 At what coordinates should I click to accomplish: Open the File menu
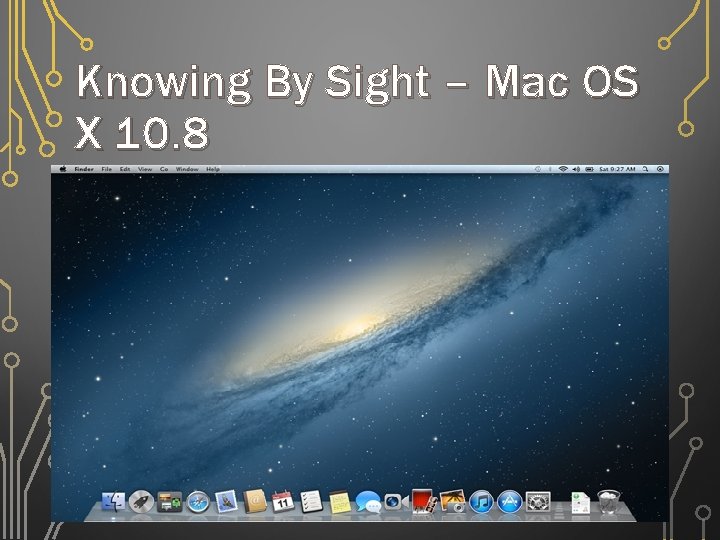pos(107,169)
